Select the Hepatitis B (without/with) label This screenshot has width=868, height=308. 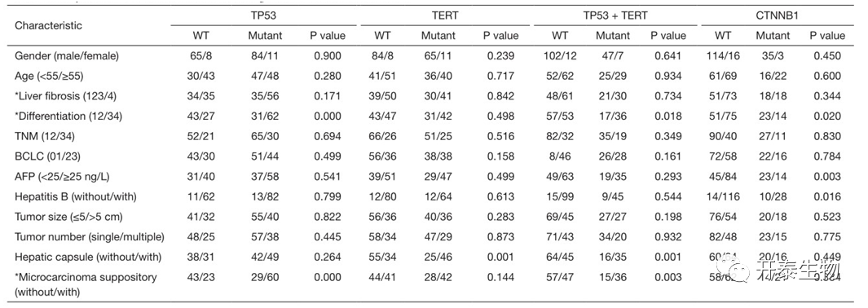coord(74,197)
